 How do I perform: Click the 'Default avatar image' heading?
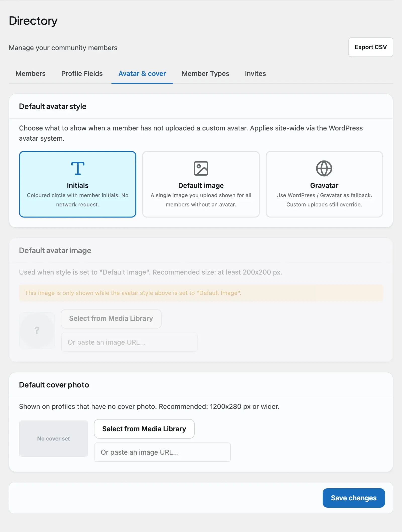click(55, 250)
